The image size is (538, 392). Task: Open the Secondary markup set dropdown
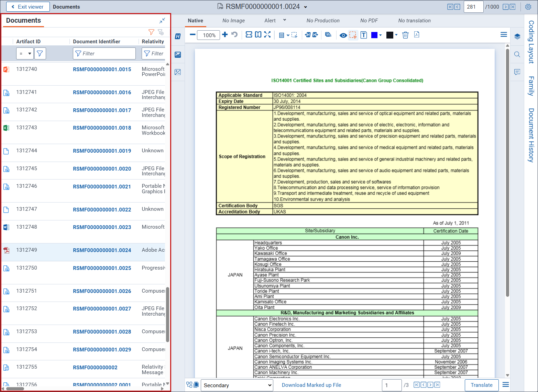tap(237, 385)
